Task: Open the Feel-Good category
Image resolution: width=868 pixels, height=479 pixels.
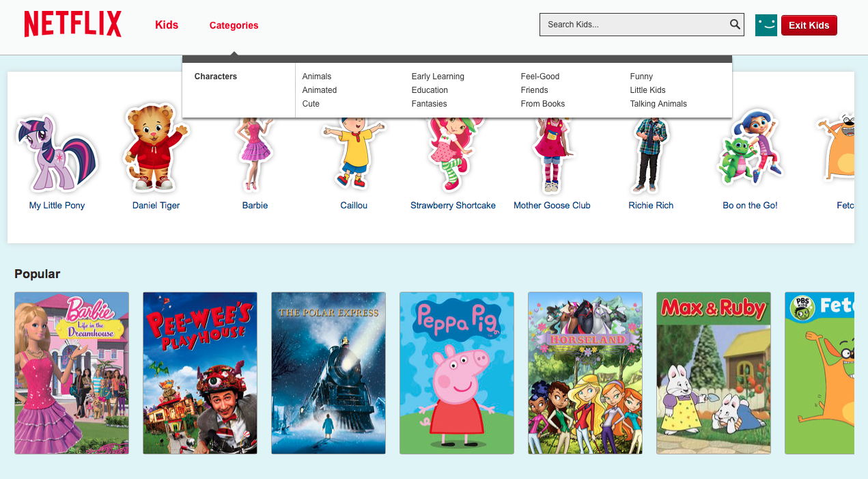Action: [x=540, y=77]
